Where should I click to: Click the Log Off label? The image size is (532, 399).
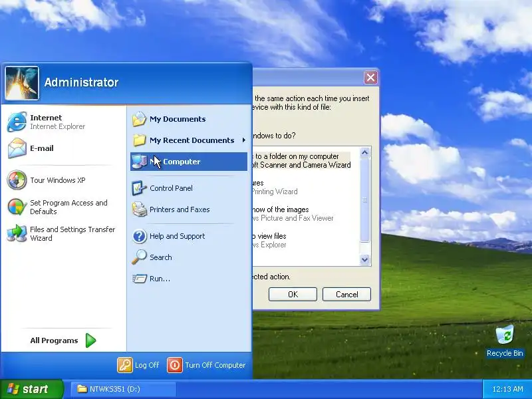[147, 365]
